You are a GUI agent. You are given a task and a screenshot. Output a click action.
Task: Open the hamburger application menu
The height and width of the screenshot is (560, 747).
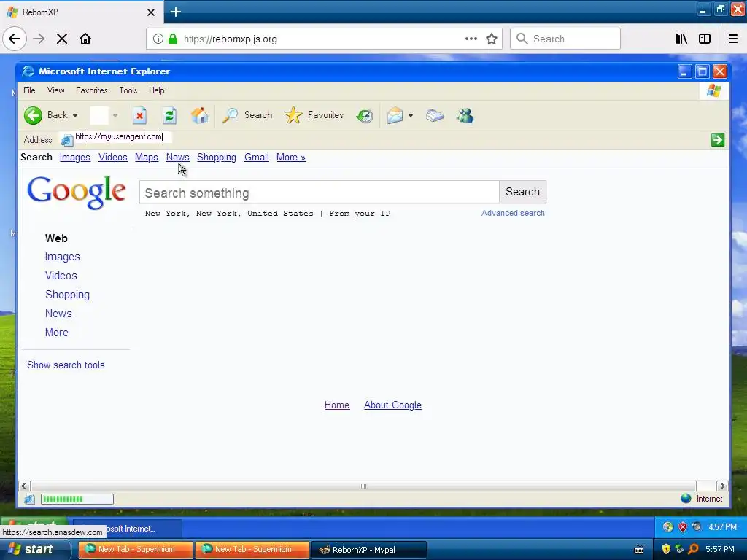(733, 39)
